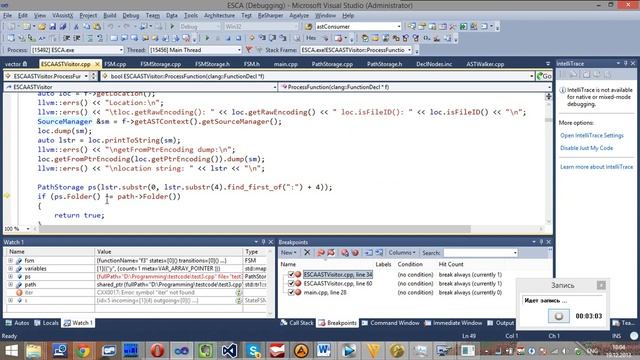Toggle Hex display in the debug toolbar

(x=311, y=38)
